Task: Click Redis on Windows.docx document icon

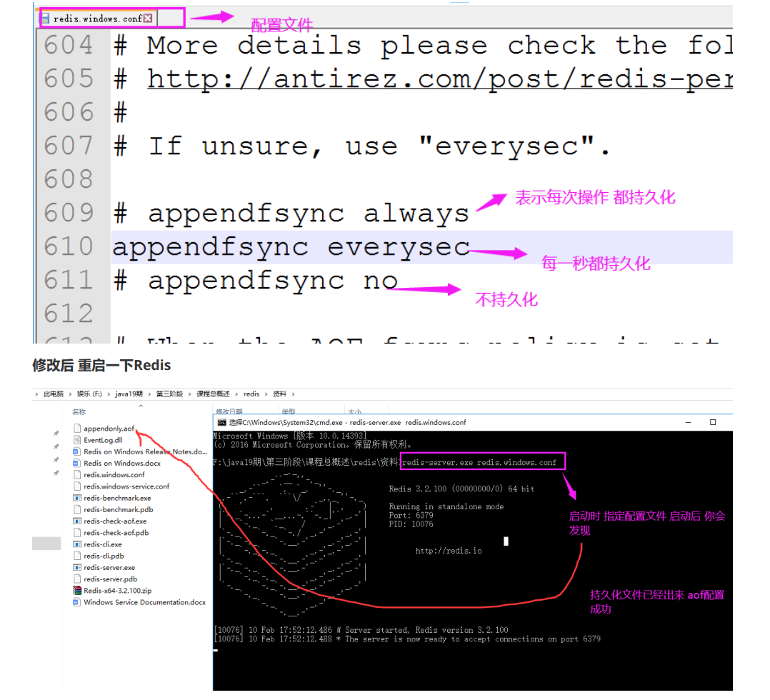Action: coord(76,464)
